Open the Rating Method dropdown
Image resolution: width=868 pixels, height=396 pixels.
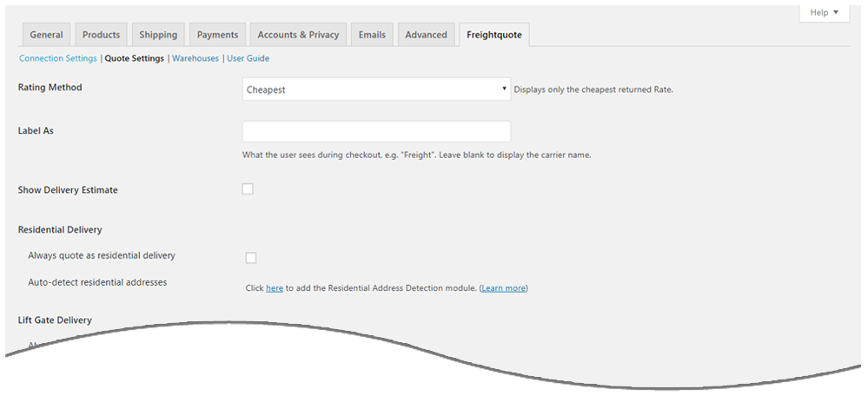375,89
